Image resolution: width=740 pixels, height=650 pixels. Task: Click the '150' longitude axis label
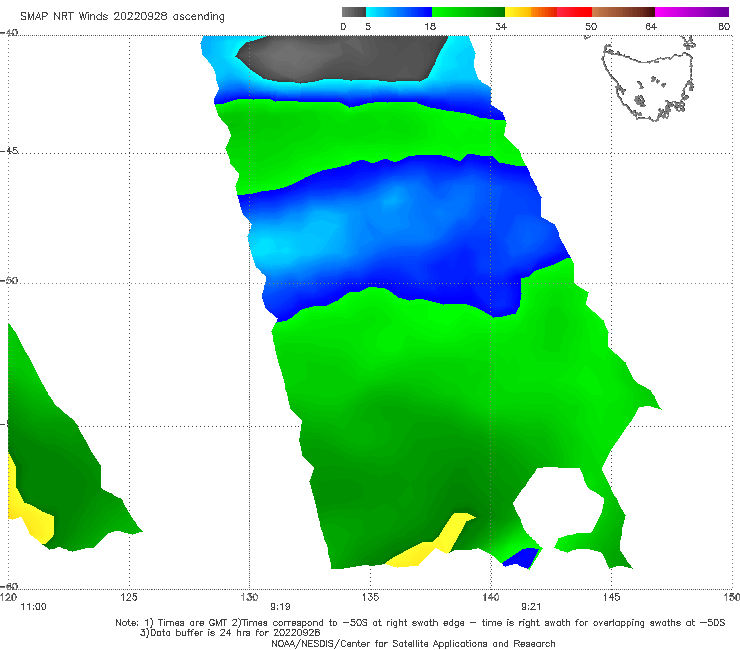pos(732,597)
